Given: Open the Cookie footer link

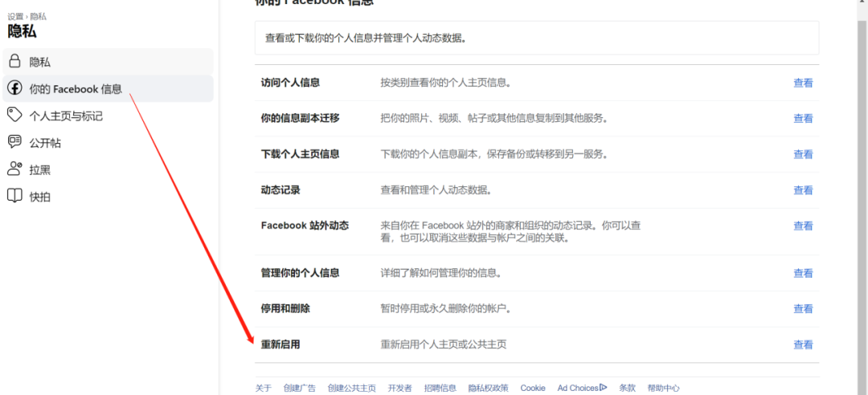Looking at the screenshot, I should click(x=533, y=389).
